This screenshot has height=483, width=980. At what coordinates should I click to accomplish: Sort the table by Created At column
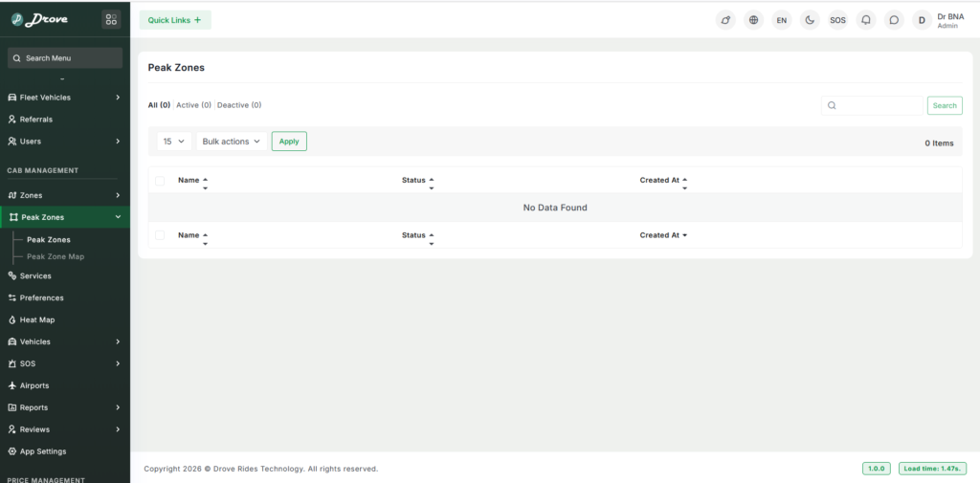[663, 180]
